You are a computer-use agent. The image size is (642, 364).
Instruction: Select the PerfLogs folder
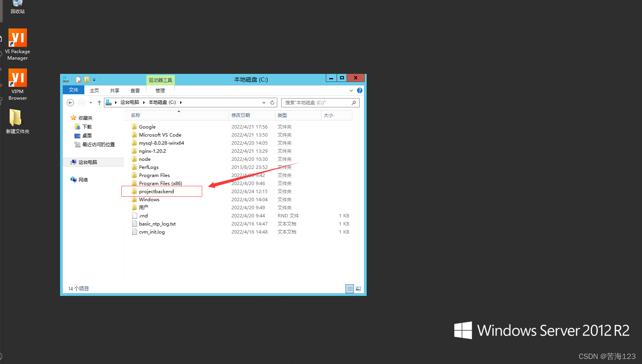(145, 167)
